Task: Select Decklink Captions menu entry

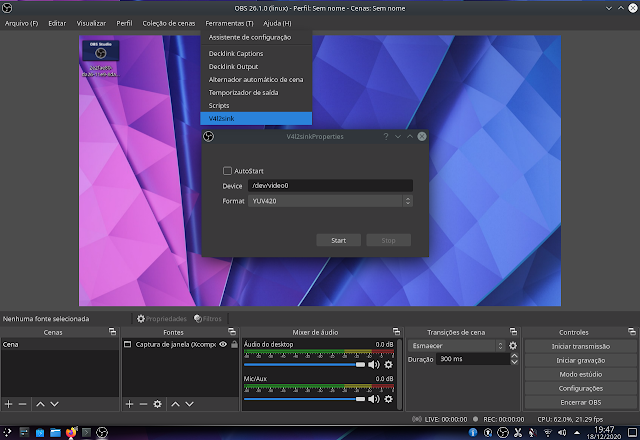Action: click(256, 53)
